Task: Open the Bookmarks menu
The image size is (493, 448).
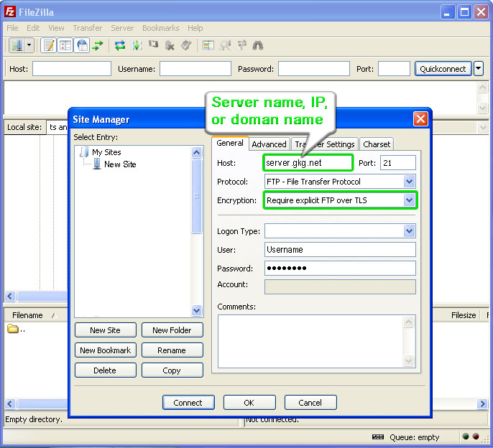Action: (x=161, y=28)
